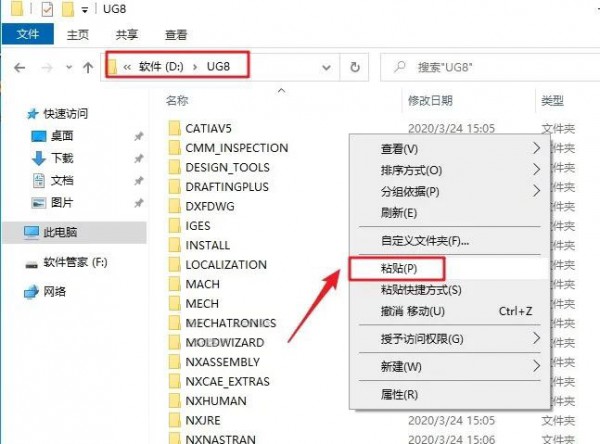Unpin icon next to 文档
The width and height of the screenshot is (600, 444).
point(139,181)
